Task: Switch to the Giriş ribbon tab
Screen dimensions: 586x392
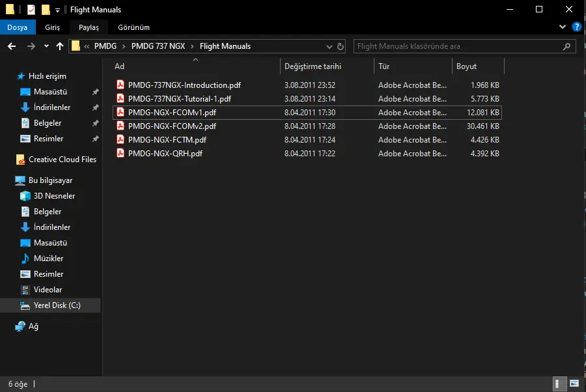Action: point(52,27)
